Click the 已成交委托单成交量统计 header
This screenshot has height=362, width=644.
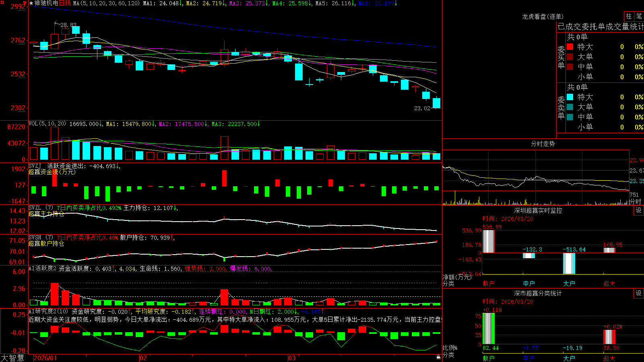click(x=601, y=27)
